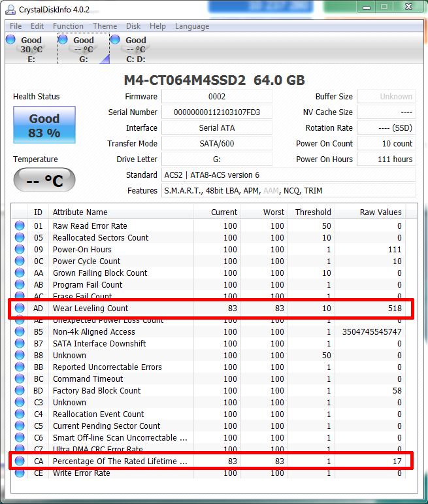Viewport: 428px width, 504px height.
Task: Click the Power On Hours field
Action: pyautogui.click(x=386, y=160)
